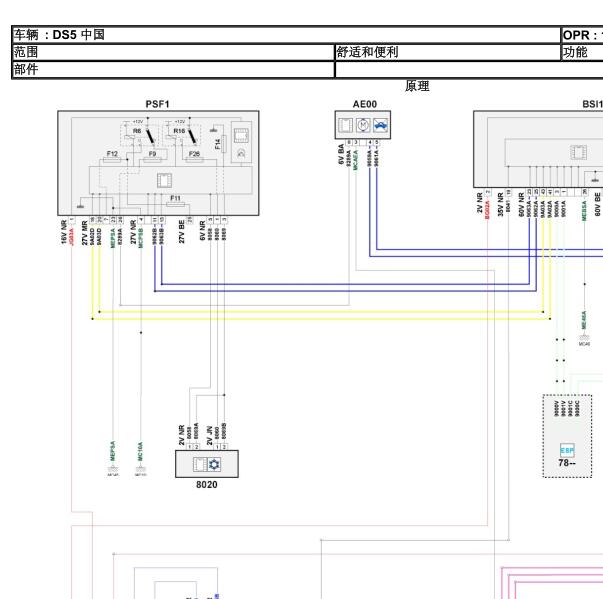Screen dimensions: 603x599
Task: Click the '部件' header cell
Action: 173,70
